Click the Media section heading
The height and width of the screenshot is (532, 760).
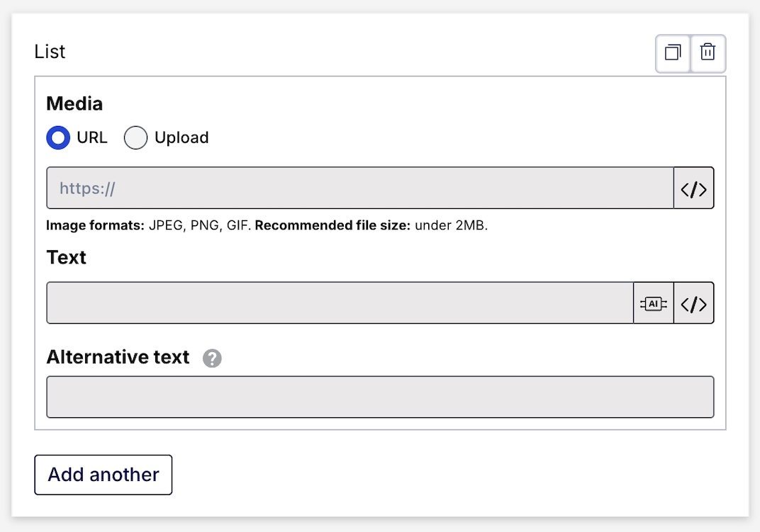(74, 104)
